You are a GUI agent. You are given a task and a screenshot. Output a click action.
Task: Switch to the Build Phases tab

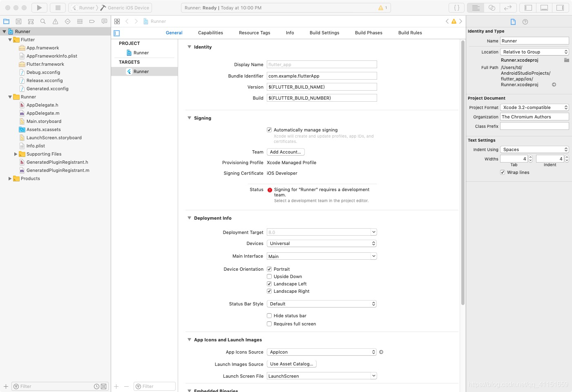(369, 33)
